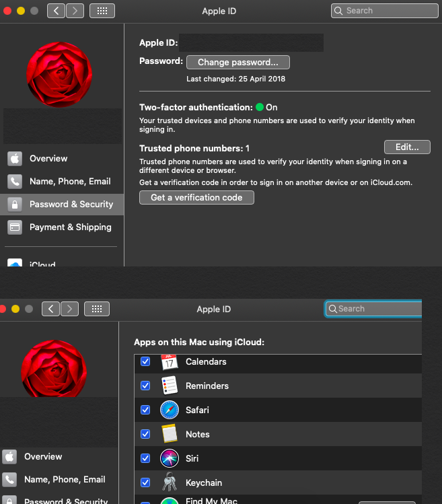Click 'Apps on this Mac using iCloud' heading

click(x=199, y=342)
